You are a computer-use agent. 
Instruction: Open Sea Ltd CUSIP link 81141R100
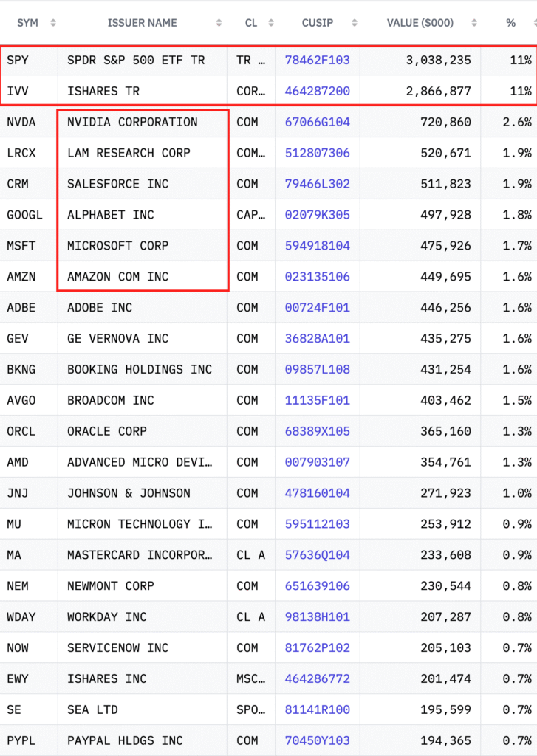tap(317, 709)
